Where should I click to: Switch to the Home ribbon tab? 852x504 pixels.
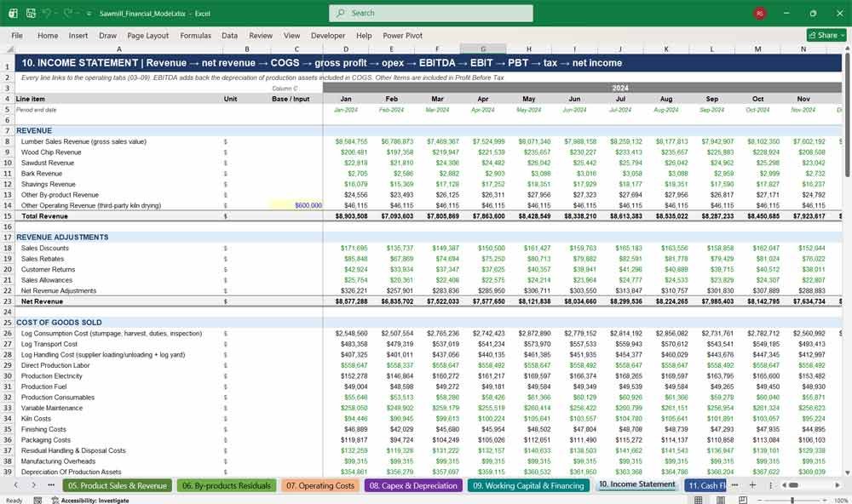(x=48, y=35)
